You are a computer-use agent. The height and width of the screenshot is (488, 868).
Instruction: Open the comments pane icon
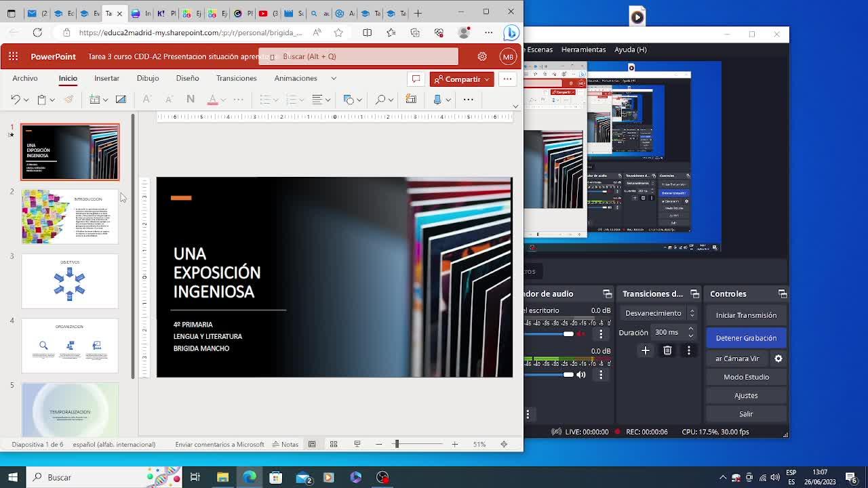(x=416, y=79)
